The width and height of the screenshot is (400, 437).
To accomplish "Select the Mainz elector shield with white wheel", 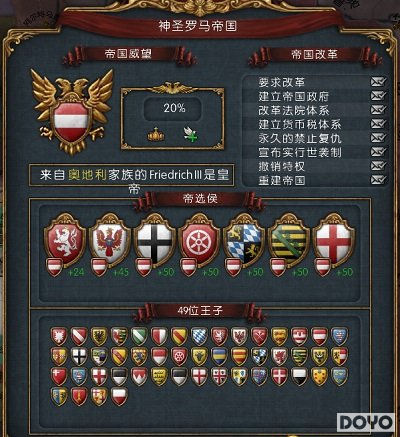I will (199, 240).
